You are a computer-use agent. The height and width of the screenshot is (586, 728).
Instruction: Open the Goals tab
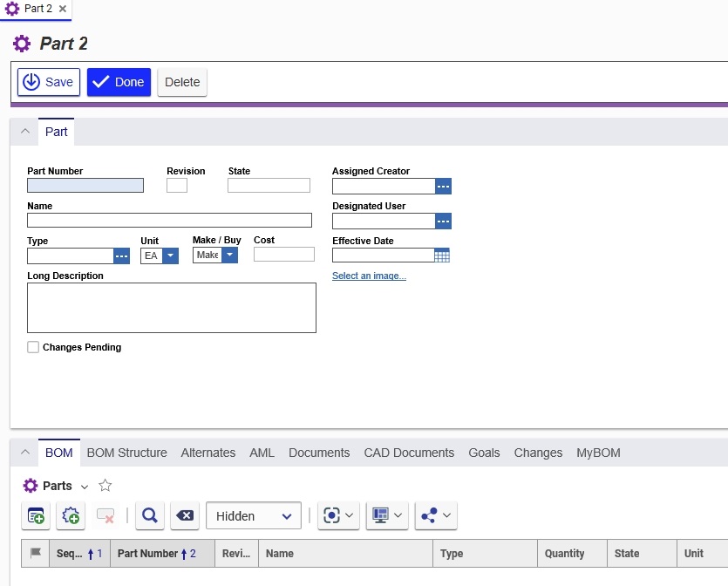484,453
